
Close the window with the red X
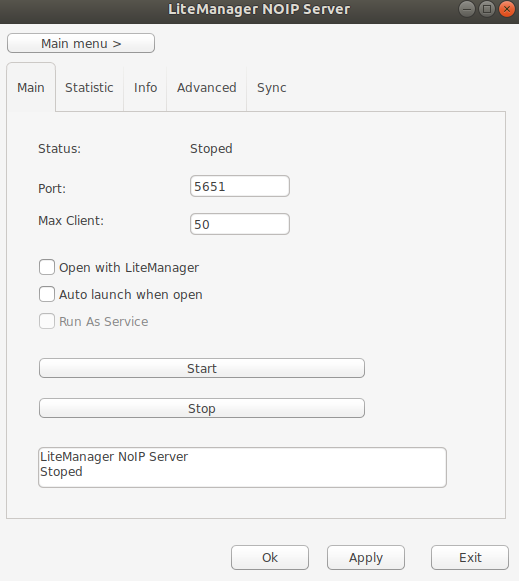click(507, 9)
